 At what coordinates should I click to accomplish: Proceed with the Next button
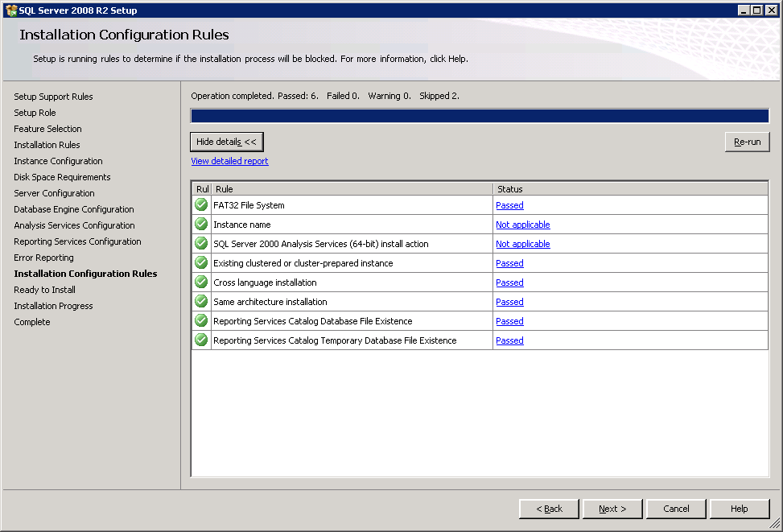(612, 509)
